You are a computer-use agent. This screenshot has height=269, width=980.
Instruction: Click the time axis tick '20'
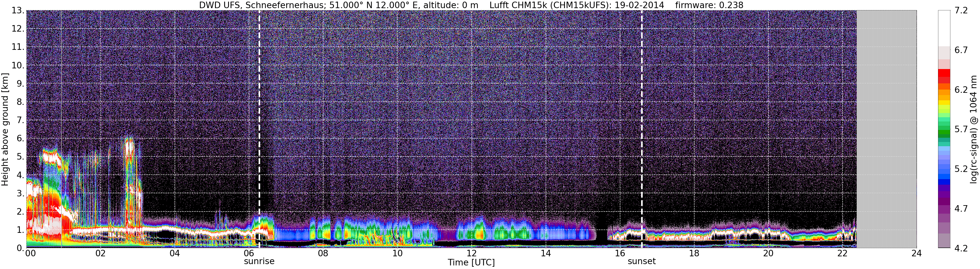(768, 253)
